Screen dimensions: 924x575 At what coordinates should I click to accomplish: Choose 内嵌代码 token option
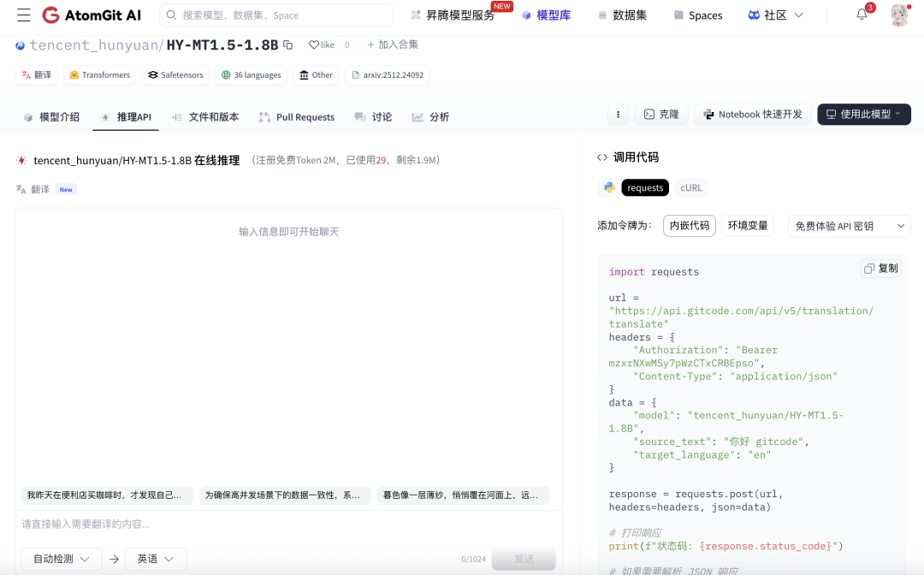[x=690, y=226]
